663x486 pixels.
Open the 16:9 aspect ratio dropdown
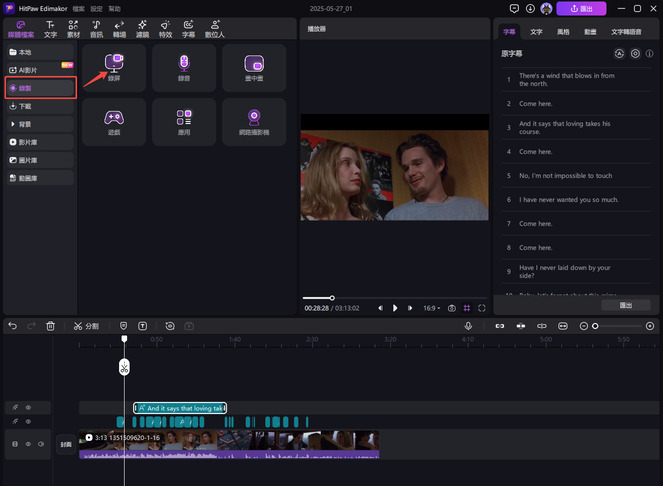pos(432,308)
